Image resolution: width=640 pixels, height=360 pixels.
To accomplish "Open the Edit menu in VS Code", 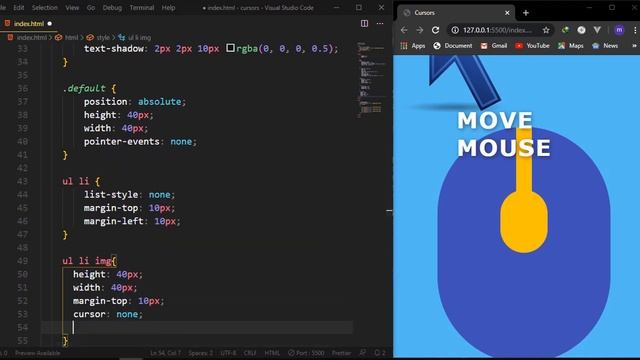I will (18, 7).
